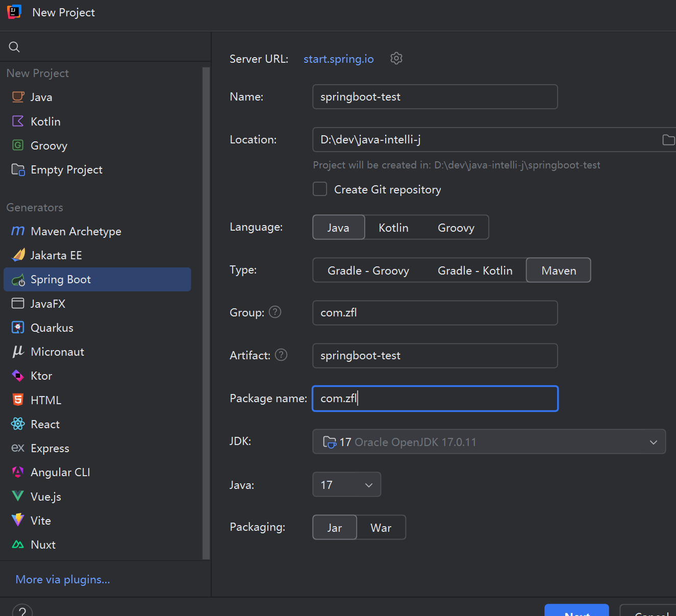Click the IntelliJ IDEA logo in title bar
Screen dimensions: 676x616
[14, 12]
